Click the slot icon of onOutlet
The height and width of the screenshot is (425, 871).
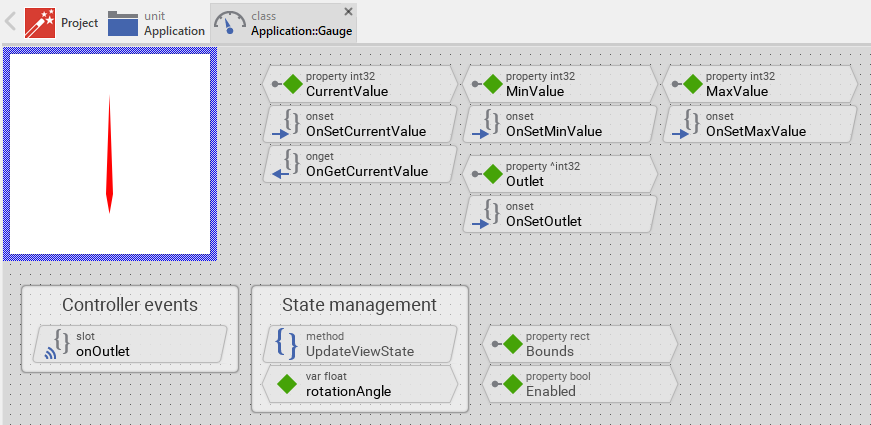(59, 344)
